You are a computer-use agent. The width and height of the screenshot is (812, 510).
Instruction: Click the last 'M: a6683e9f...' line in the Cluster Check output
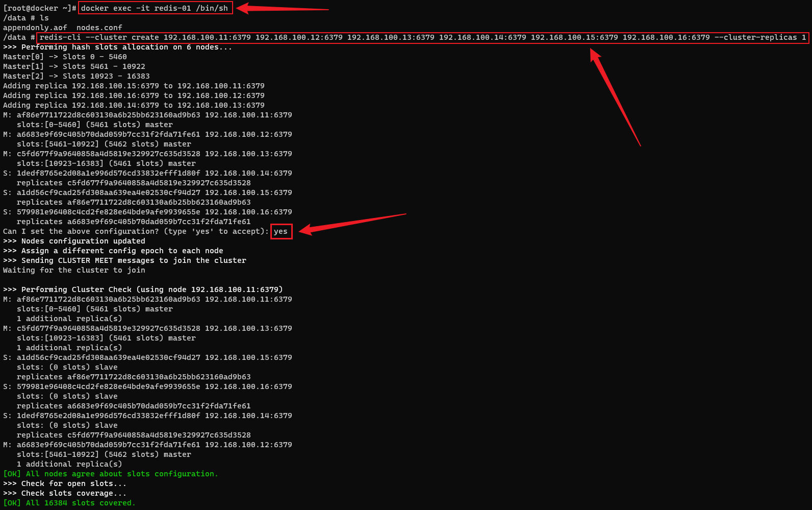pyautogui.click(x=147, y=445)
